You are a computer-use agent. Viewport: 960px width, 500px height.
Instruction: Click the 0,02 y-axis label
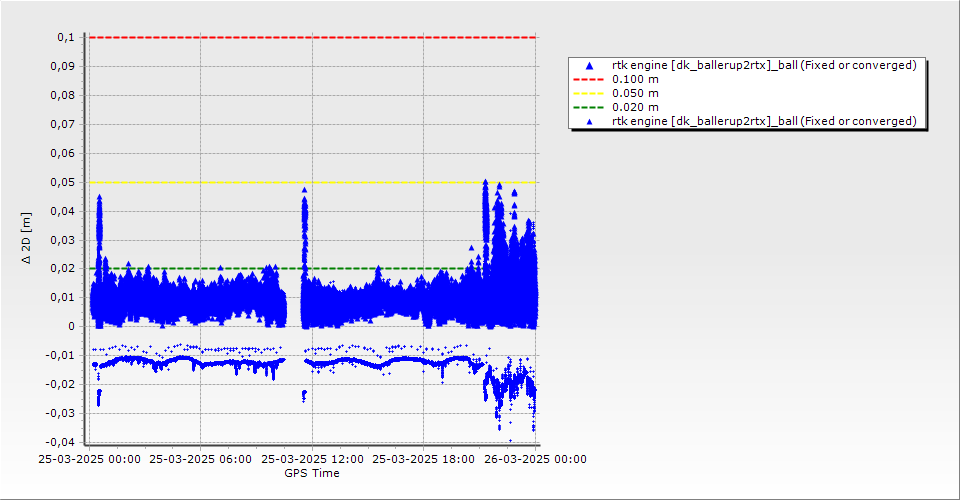pyautogui.click(x=63, y=269)
